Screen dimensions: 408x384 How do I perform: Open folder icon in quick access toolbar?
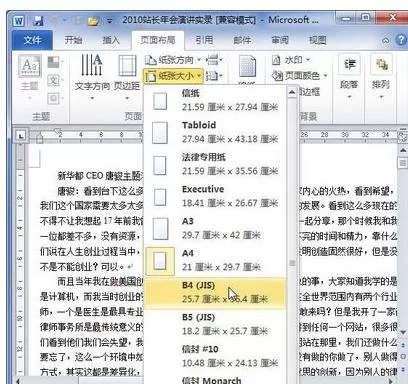[x=93, y=21]
